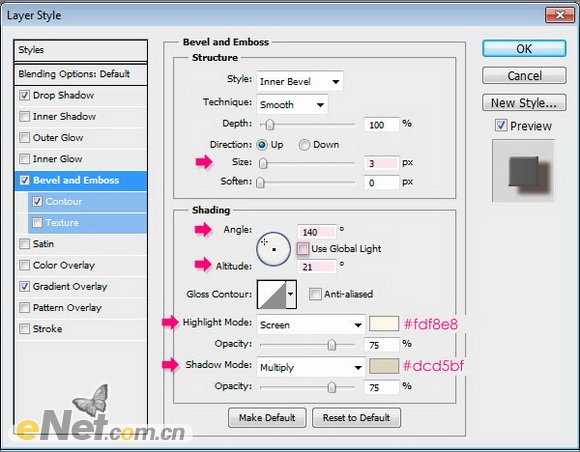The width and height of the screenshot is (580, 452).
Task: Close the Layer Style dialog
Action: (560, 15)
